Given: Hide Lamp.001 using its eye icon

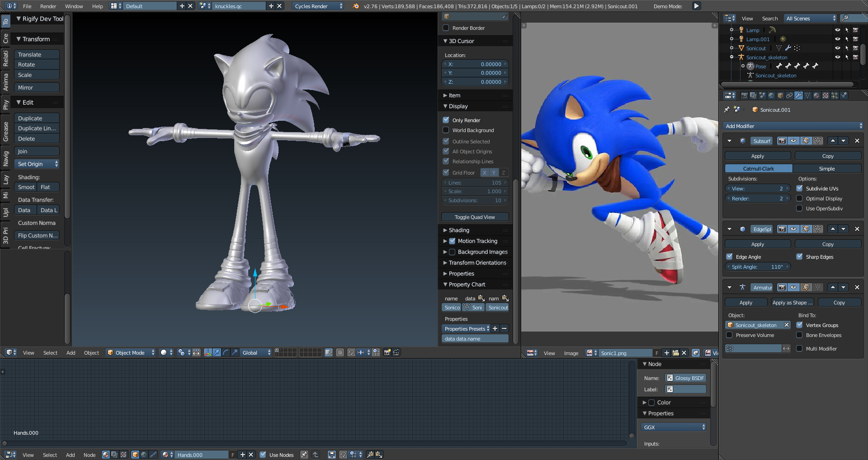Looking at the screenshot, I should click(837, 39).
